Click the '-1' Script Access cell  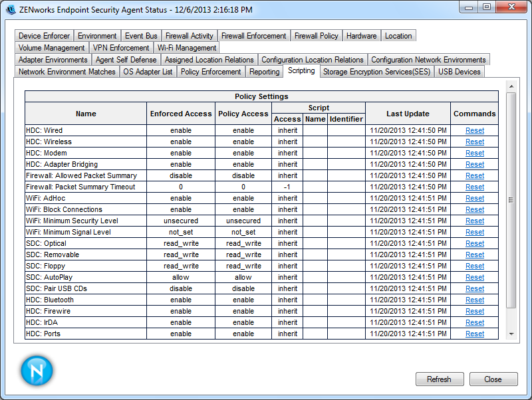click(x=287, y=187)
